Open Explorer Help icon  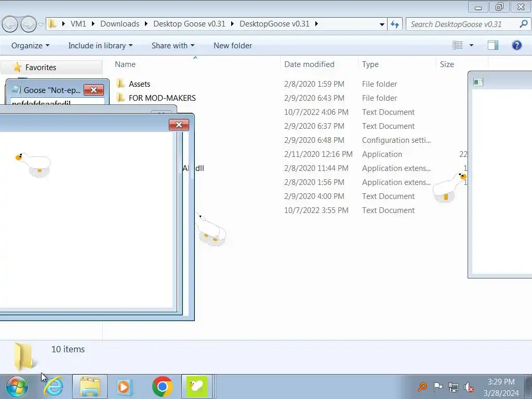click(x=517, y=45)
